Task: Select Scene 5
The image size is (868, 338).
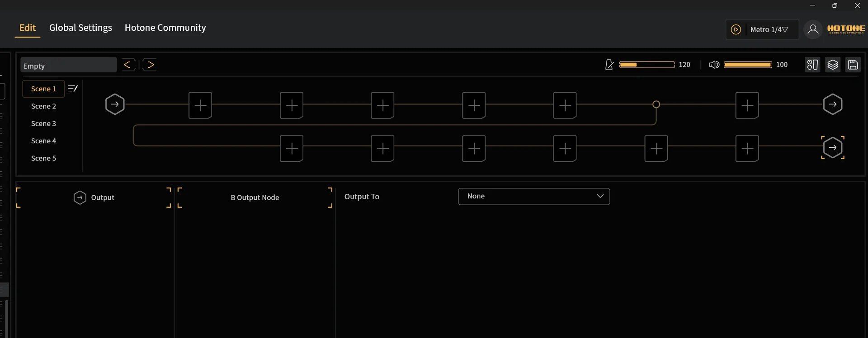Action: tap(43, 158)
